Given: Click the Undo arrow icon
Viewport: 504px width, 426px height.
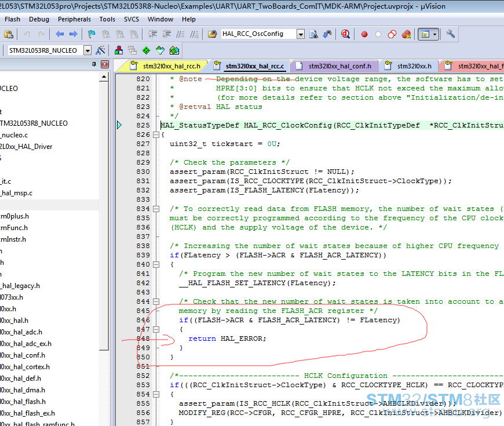Looking at the screenshot, I should 27,34.
